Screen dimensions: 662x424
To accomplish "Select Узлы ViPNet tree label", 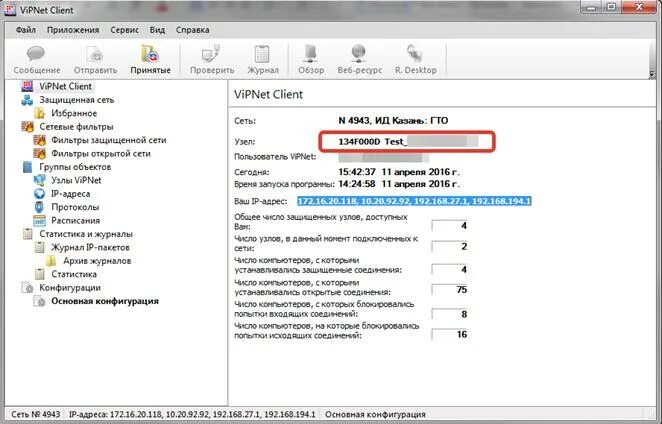I will [76, 180].
